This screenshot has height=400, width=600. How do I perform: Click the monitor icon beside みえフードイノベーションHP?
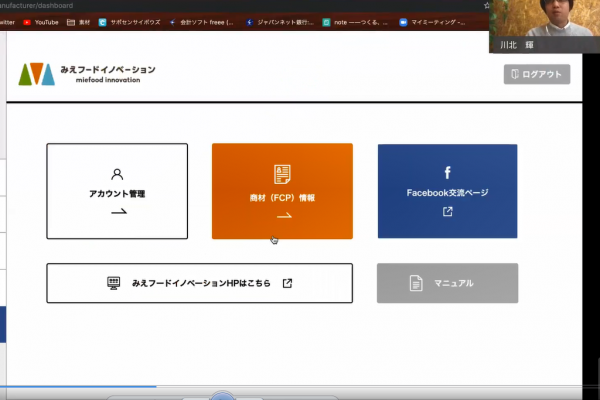click(x=114, y=283)
